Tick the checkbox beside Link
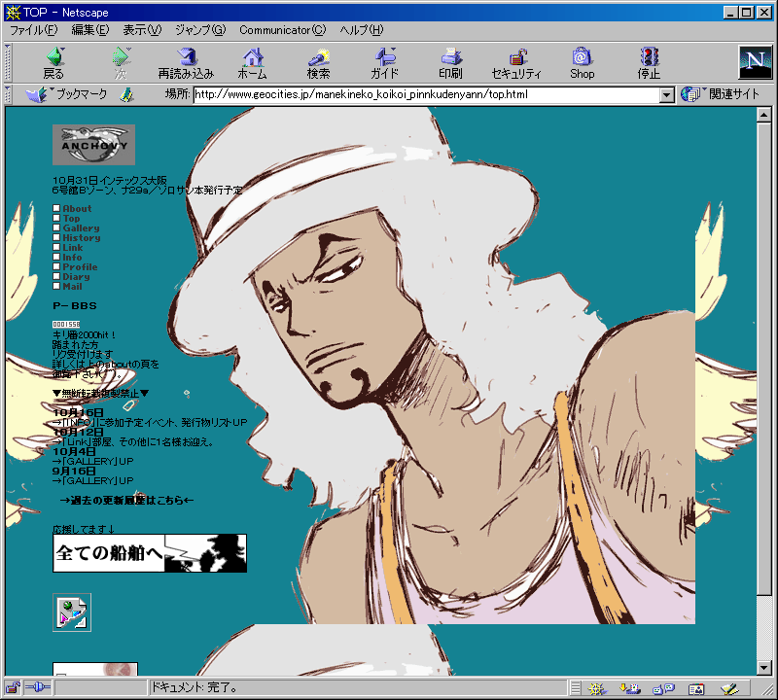The width and height of the screenshot is (778, 700). [56, 247]
